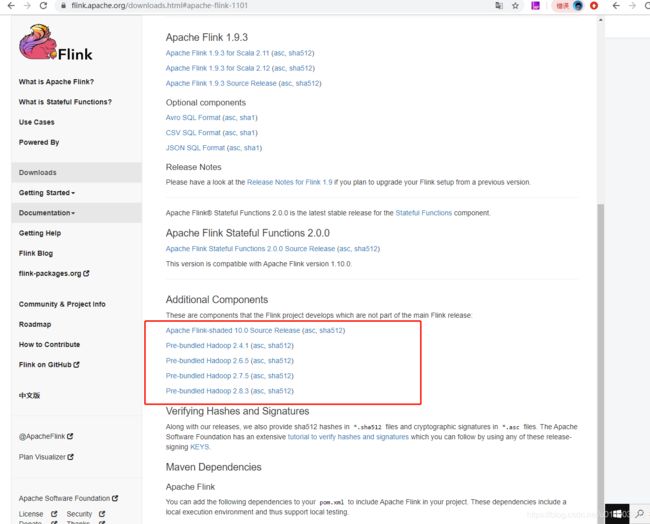Open the Stateful Functions component link
Viewport: 650px width, 524px height.
pyautogui.click(x=424, y=213)
